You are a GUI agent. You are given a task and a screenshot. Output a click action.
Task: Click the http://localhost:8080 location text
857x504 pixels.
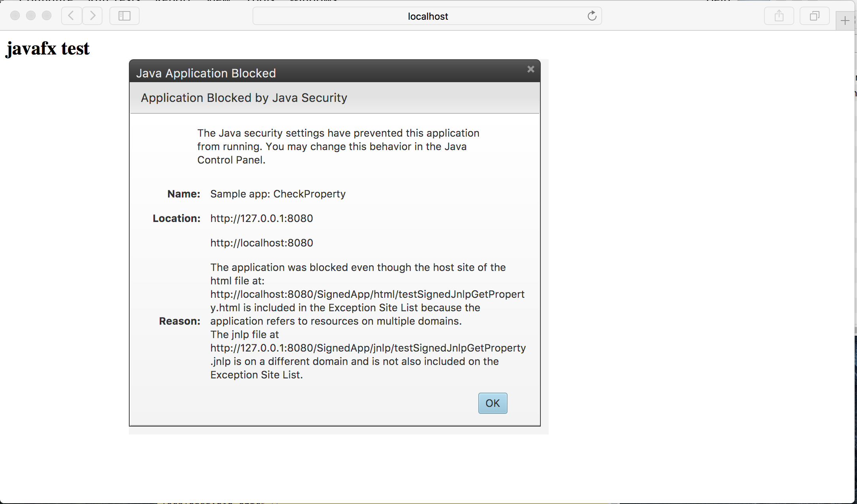pyautogui.click(x=261, y=243)
